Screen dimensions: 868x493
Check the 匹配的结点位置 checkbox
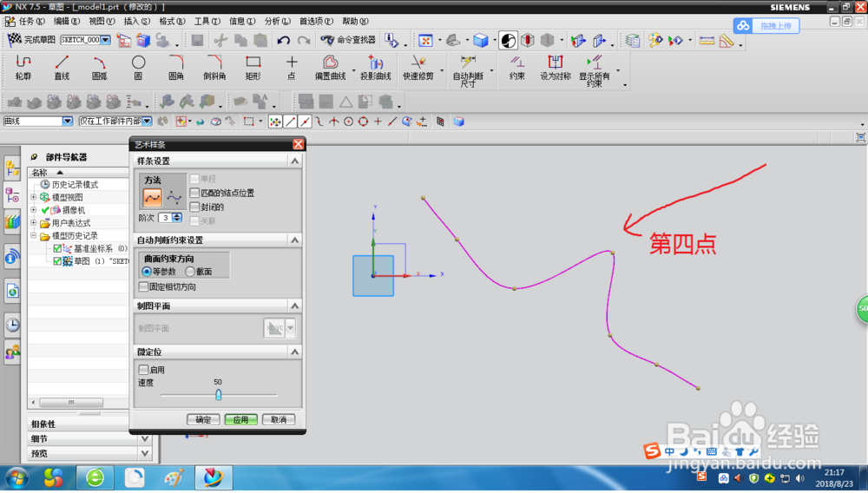pos(194,193)
